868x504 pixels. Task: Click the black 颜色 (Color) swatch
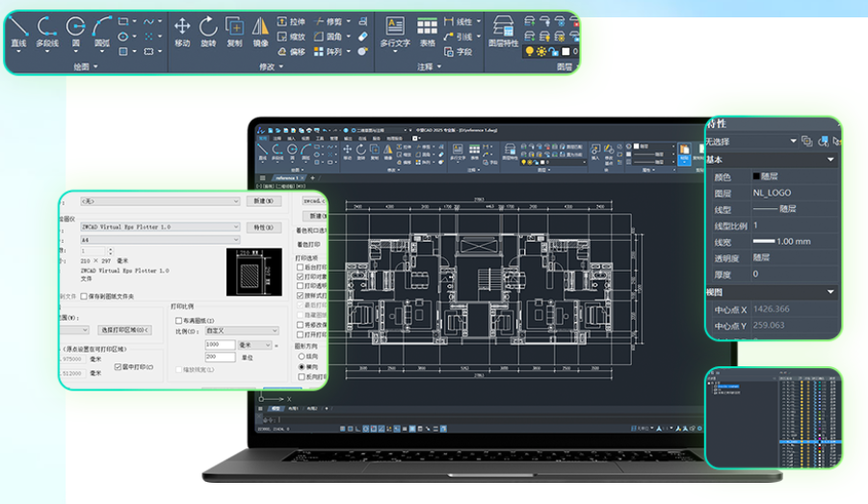pos(756,177)
